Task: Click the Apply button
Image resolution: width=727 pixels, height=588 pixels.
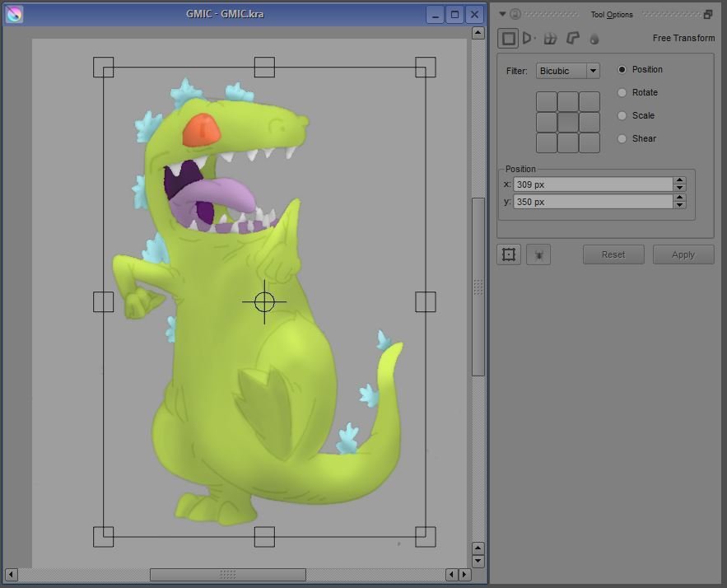Action: click(683, 254)
